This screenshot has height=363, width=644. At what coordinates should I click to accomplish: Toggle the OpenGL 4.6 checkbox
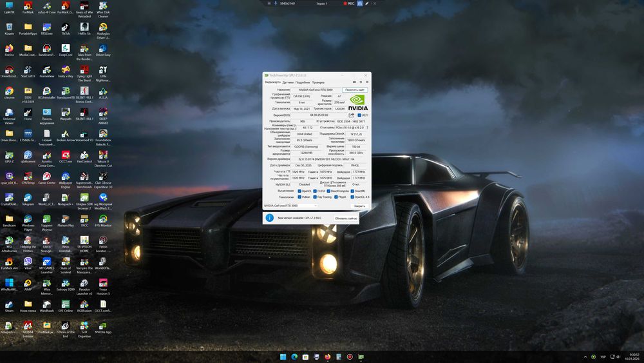coord(352,197)
